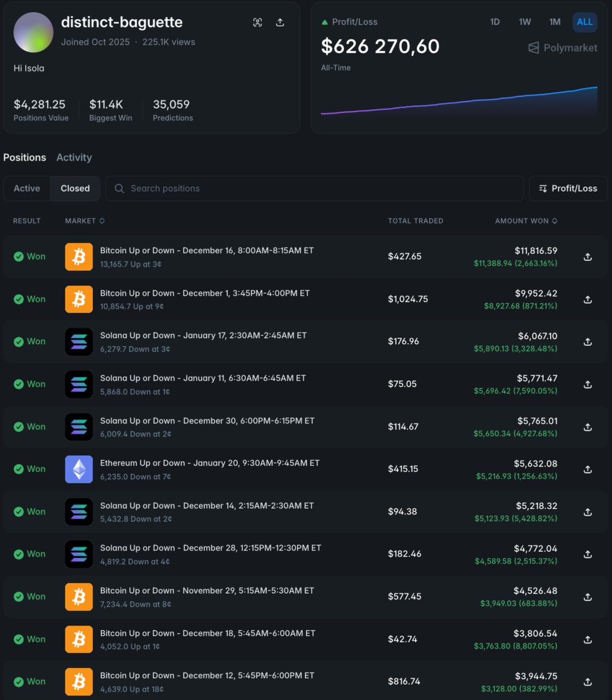Select the 1W profit/loss range
The image size is (612, 700).
pyautogui.click(x=525, y=22)
